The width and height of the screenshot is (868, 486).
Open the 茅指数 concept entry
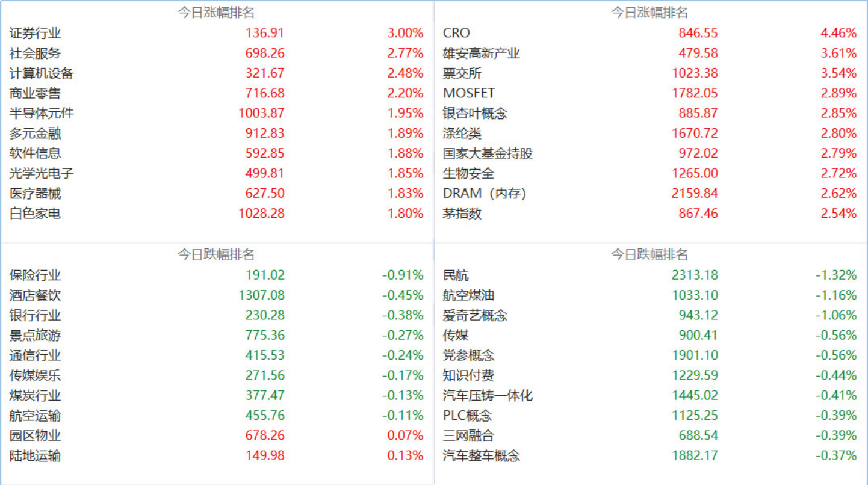click(x=650, y=214)
